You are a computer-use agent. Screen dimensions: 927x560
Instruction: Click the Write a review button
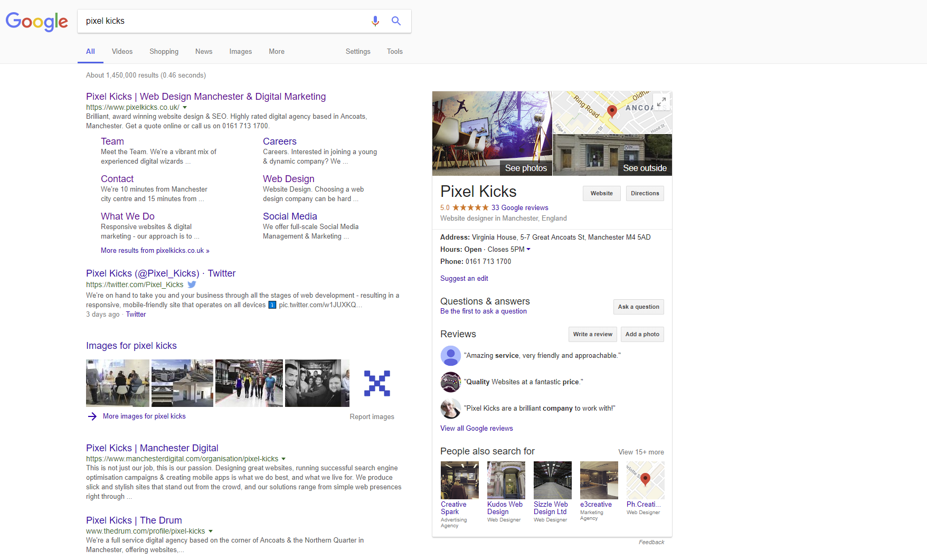point(593,335)
